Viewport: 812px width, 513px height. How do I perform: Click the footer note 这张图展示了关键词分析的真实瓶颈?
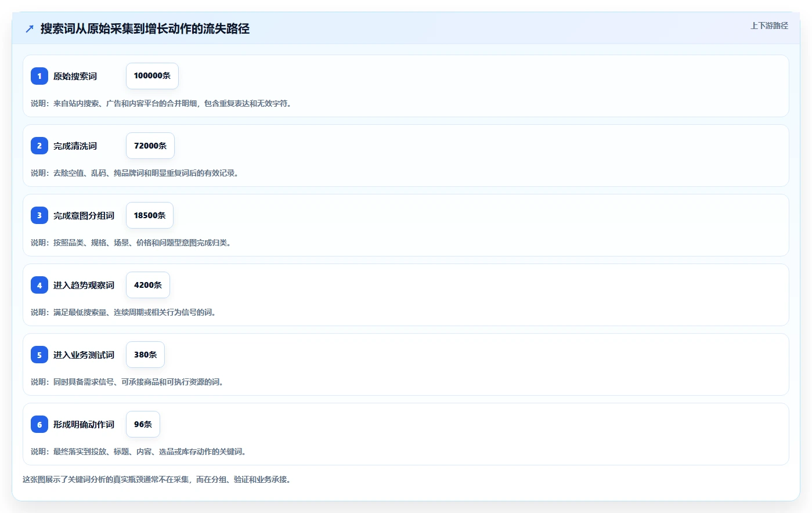pos(157,479)
